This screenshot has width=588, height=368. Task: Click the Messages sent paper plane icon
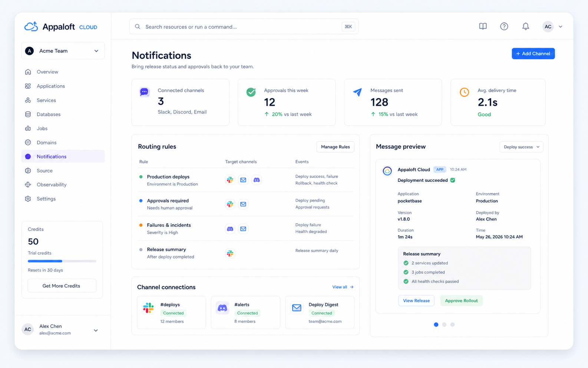coord(357,92)
